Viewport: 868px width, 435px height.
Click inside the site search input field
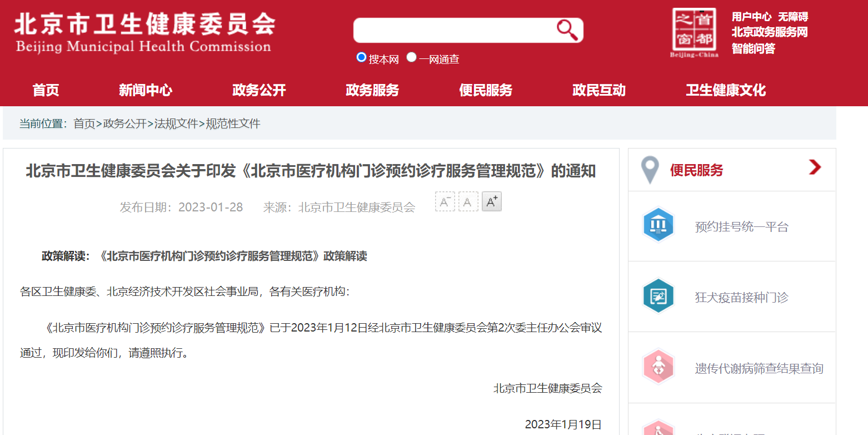click(453, 30)
